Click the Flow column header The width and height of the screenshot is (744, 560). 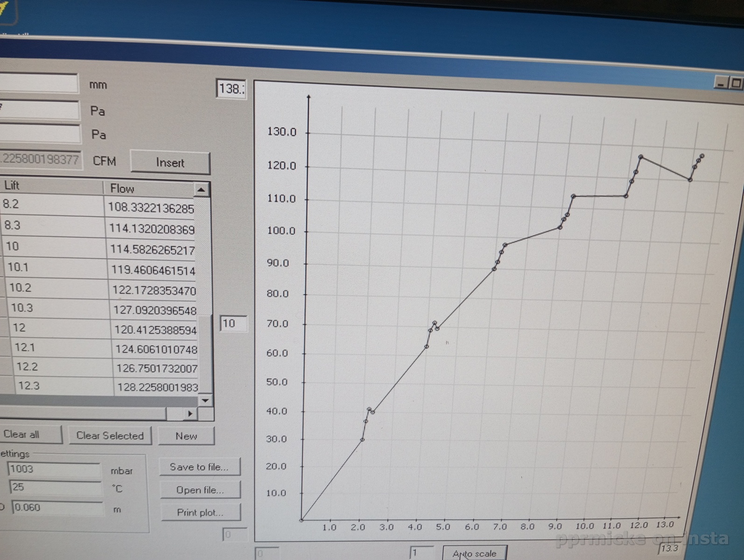(148, 189)
